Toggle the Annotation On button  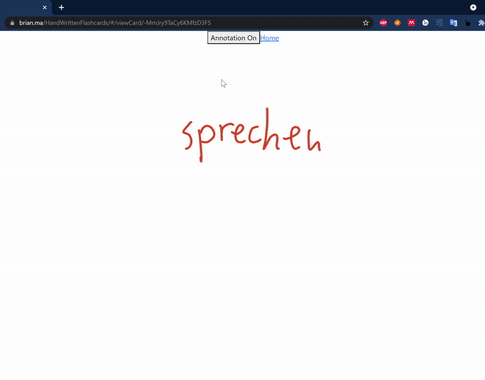233,38
